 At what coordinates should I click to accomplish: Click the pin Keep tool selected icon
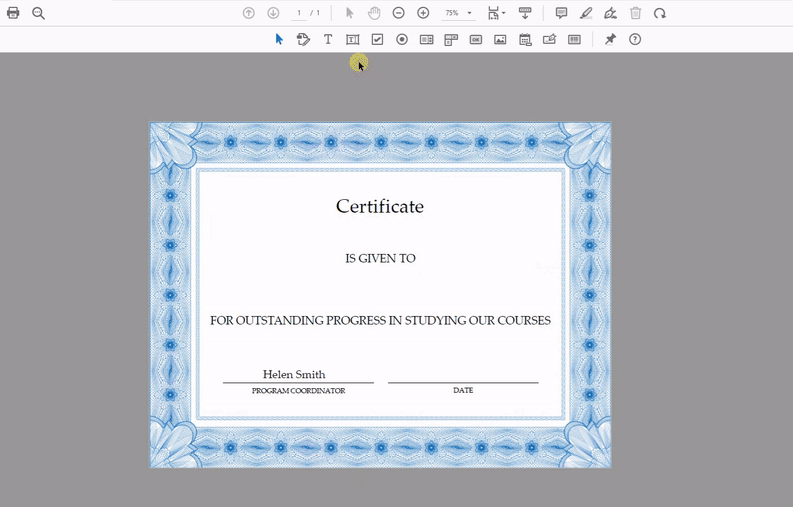(610, 39)
